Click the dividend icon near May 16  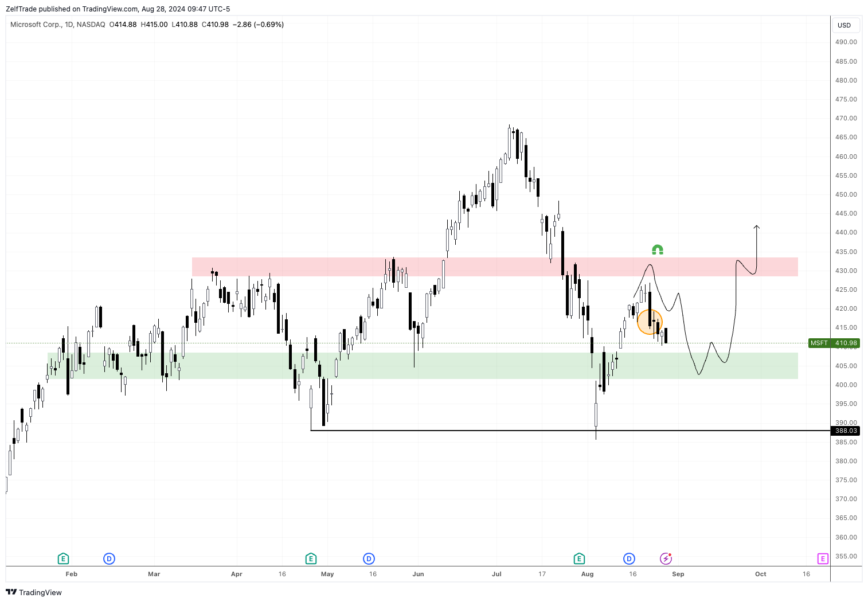pos(369,558)
